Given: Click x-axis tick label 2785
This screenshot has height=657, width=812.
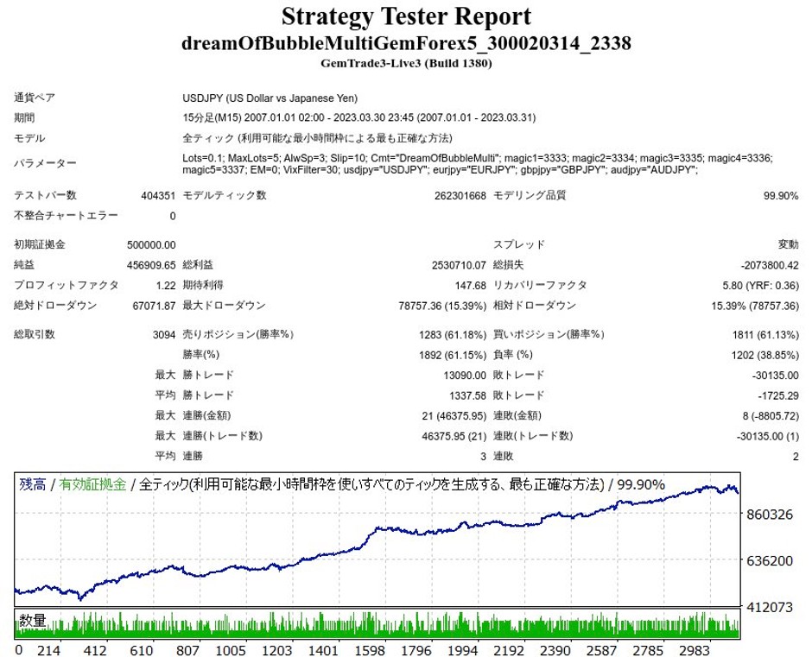Looking at the screenshot, I should pos(648,650).
